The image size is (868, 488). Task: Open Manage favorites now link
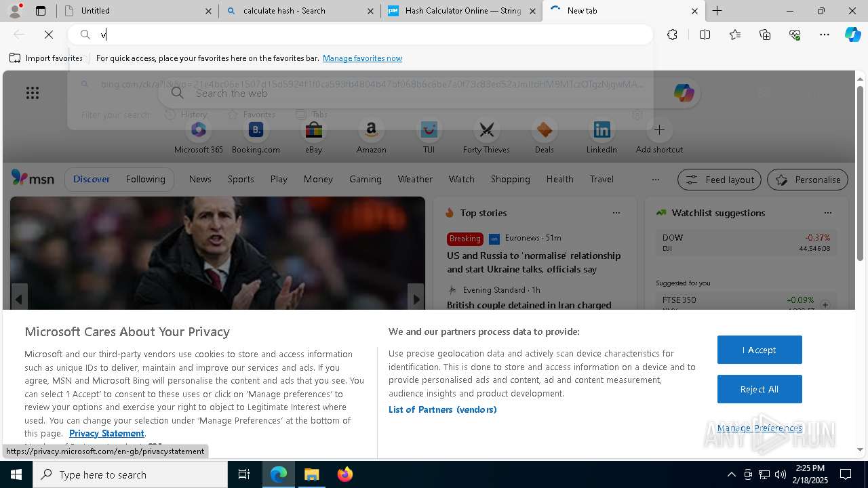362,58
